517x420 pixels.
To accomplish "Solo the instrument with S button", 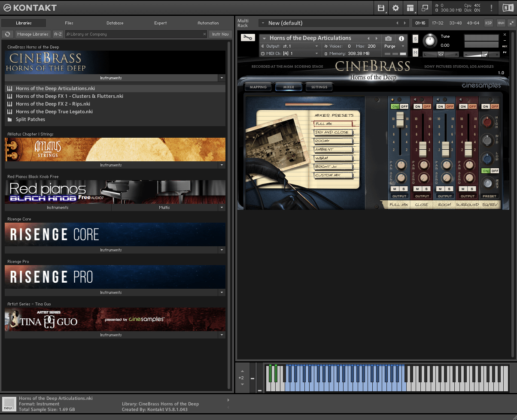I will (415, 39).
